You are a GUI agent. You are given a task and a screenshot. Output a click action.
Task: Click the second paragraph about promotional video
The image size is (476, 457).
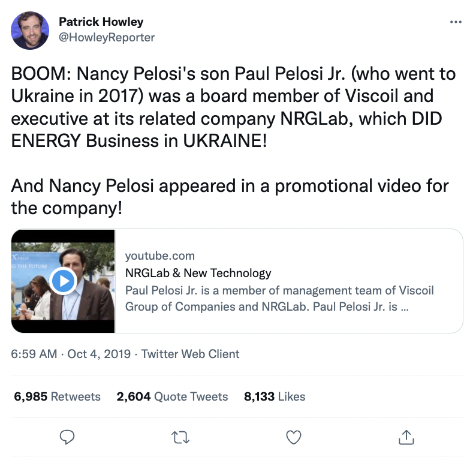click(230, 196)
